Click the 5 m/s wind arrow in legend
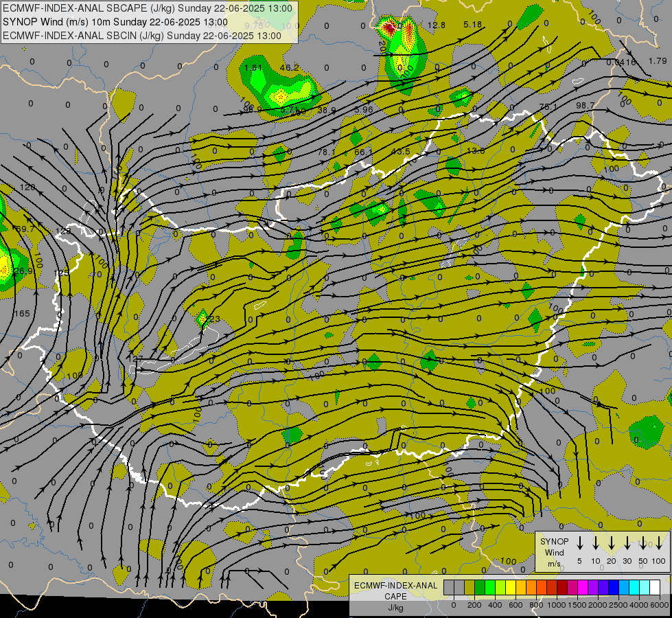Image resolution: width=672 pixels, height=618 pixels. [580, 543]
